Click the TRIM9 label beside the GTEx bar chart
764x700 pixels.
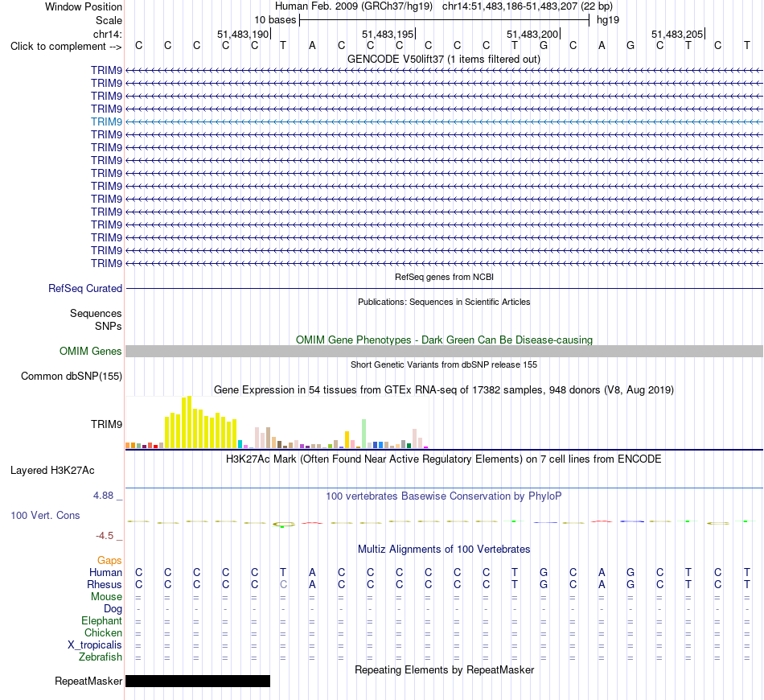106,425
